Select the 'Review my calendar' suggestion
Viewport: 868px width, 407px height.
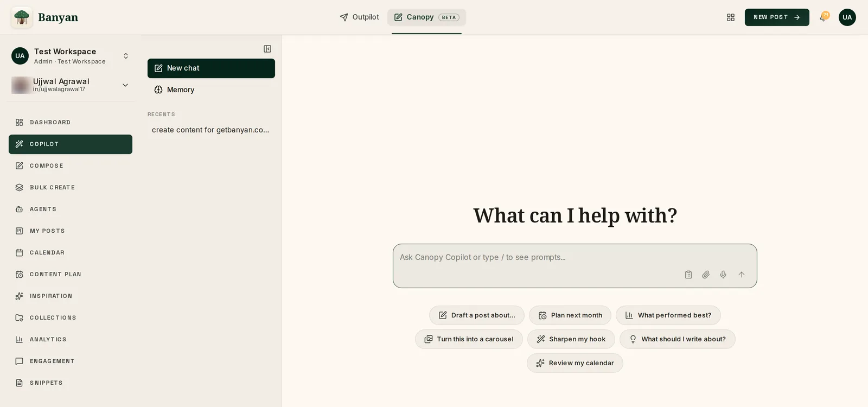coord(575,363)
